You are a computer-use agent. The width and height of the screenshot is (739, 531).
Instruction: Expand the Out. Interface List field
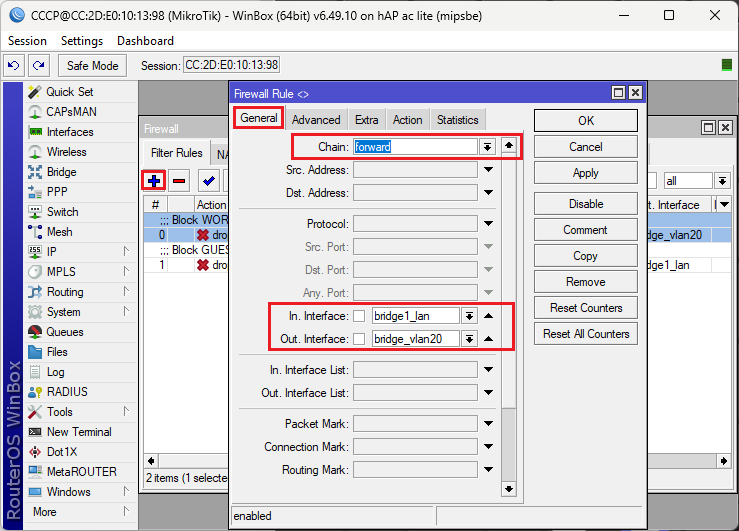489,392
